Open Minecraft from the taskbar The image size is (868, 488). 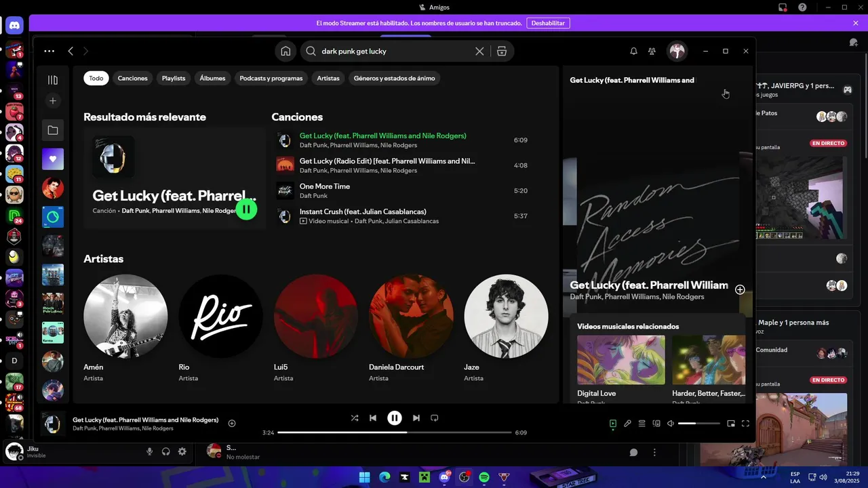(425, 477)
